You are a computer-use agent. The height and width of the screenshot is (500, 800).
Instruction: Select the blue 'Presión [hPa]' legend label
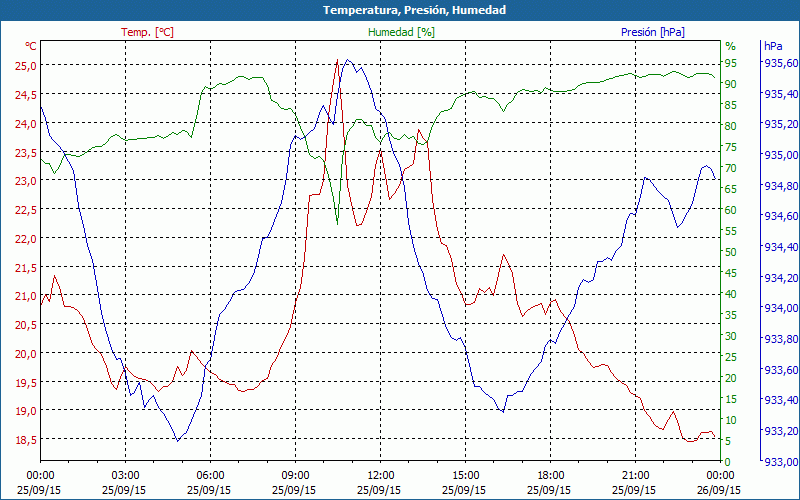coord(653,32)
